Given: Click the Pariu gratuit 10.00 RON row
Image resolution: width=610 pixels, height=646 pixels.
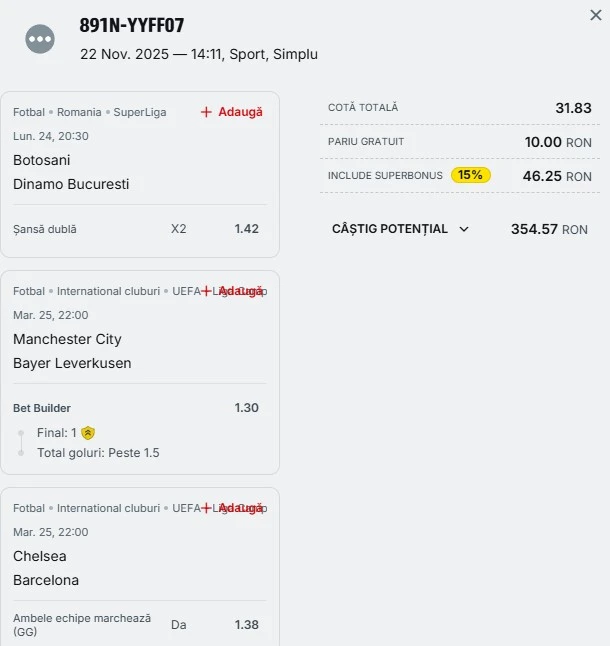Looking at the screenshot, I should pyautogui.click(x=460, y=142).
